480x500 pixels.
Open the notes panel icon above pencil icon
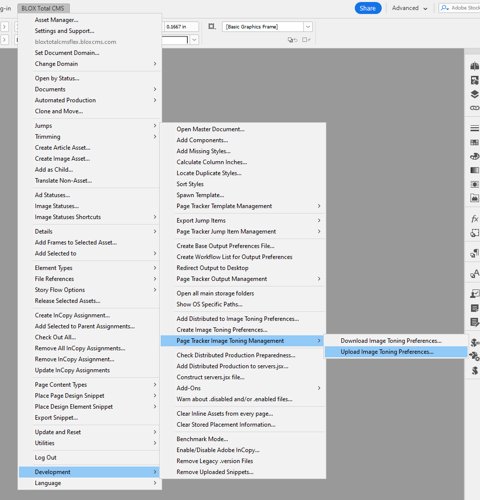[474, 308]
